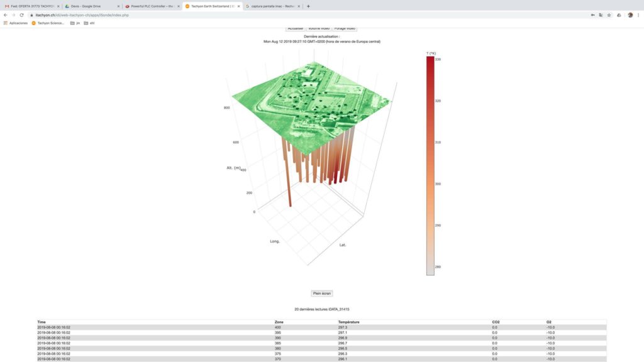Screen dimensions: 644x362
Task: Click the T (°K) temperature color scale bar
Action: click(x=430, y=166)
